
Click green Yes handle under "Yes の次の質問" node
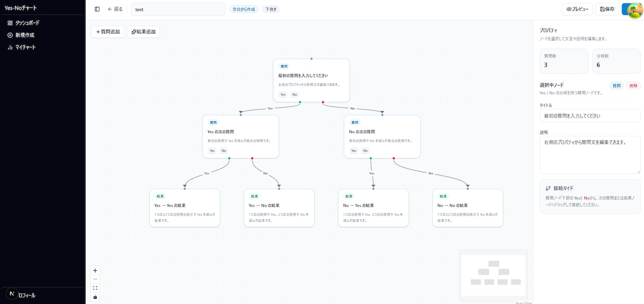tap(229, 158)
